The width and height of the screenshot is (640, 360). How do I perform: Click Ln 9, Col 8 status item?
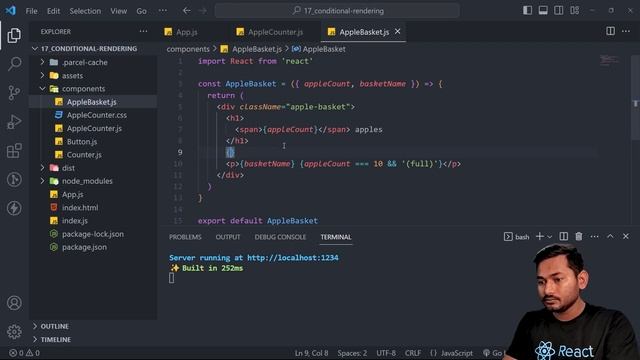point(311,353)
